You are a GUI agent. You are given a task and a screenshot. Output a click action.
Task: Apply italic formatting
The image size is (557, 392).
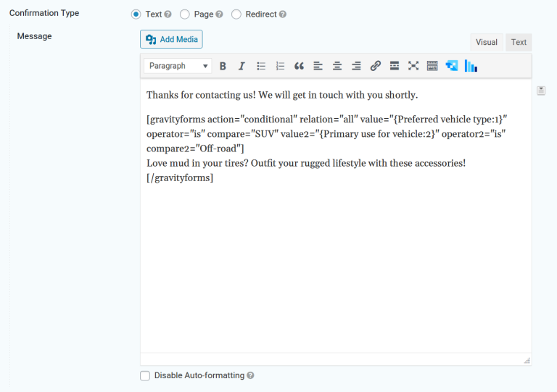tap(242, 66)
